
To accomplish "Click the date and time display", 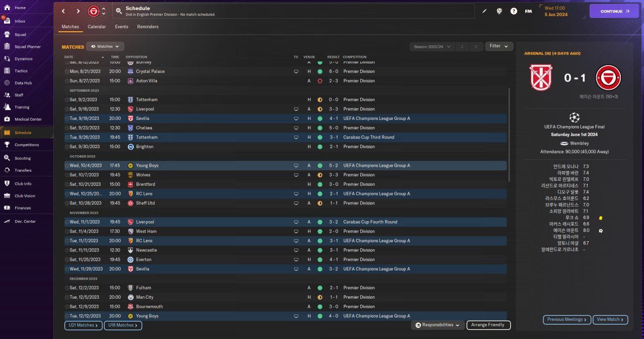I will pos(555,11).
